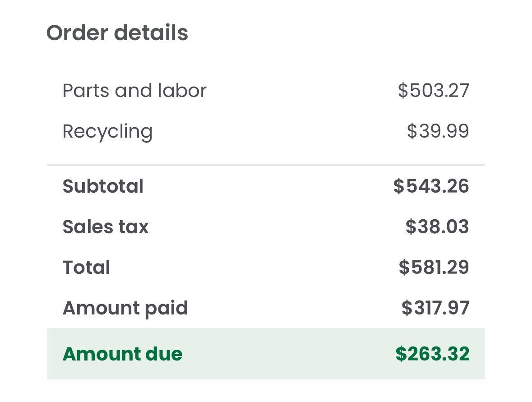
Task: Click the Sales tax label
Action: point(106,226)
